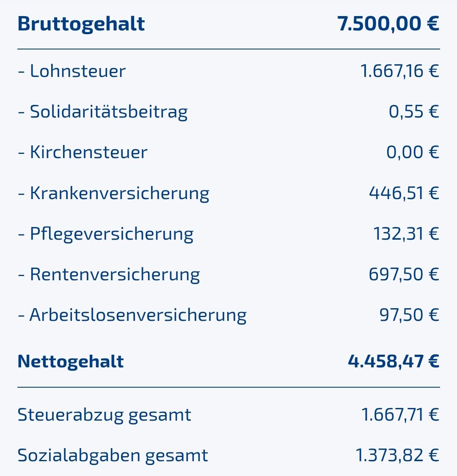The image size is (457, 476).
Task: Select the 697,50 € Rentenversicherung value
Action: pyautogui.click(x=404, y=274)
